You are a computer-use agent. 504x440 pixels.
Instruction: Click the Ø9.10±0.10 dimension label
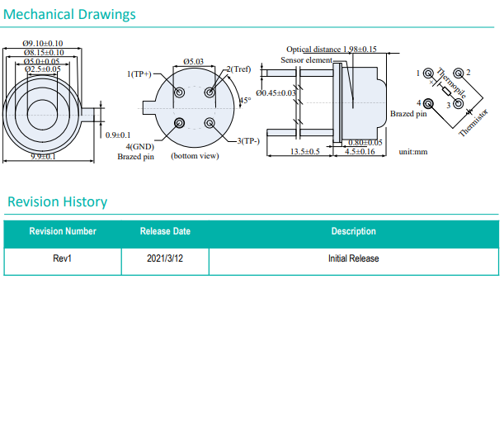[43, 43]
